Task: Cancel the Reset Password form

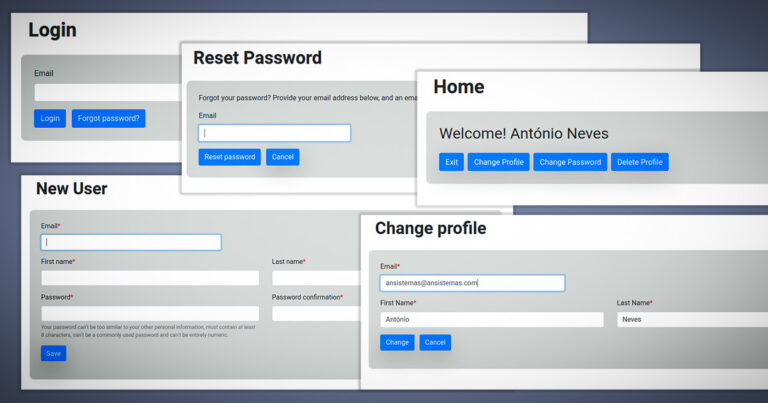Action: point(283,157)
